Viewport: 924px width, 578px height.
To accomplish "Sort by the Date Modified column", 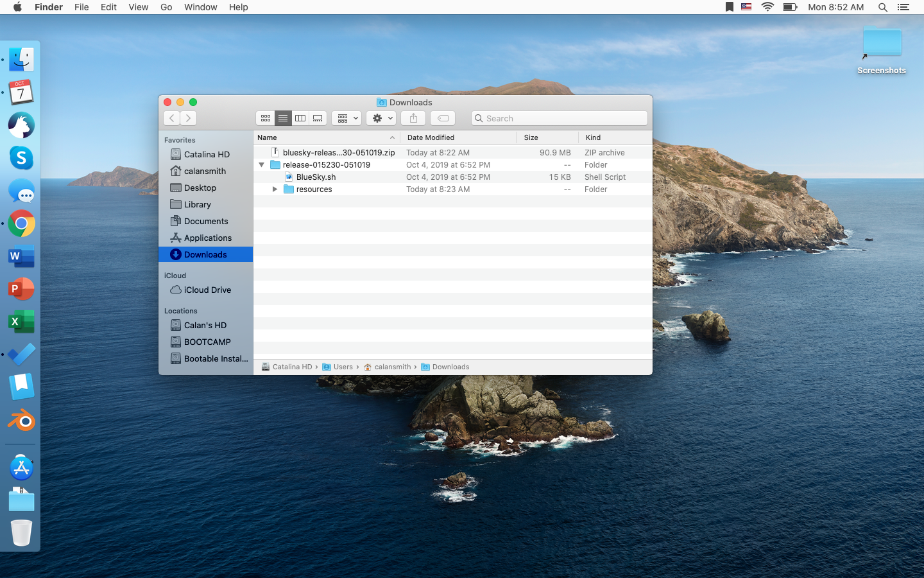I will 431,137.
